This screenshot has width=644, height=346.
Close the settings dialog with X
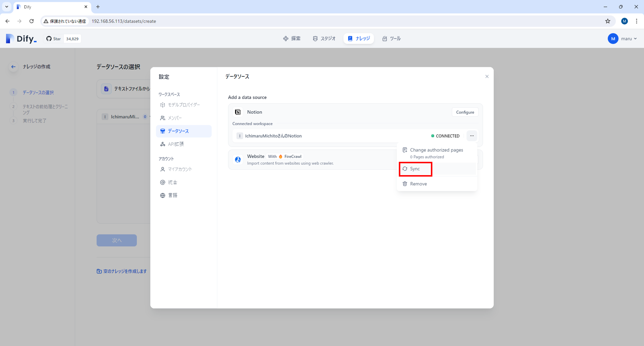point(487,77)
